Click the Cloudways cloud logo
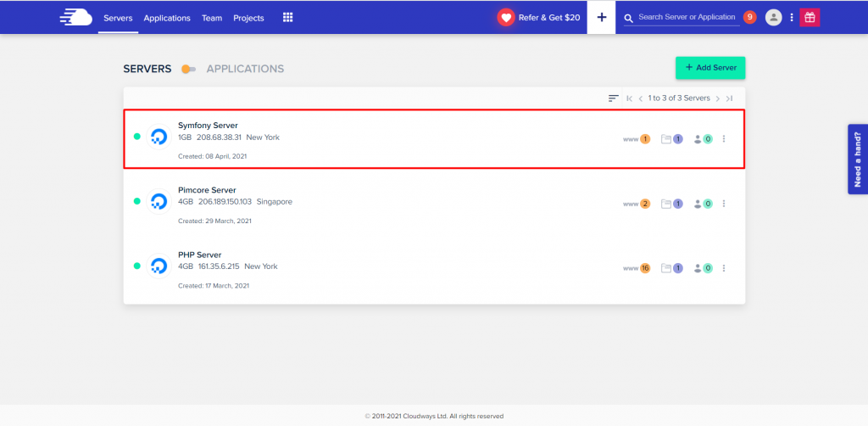 click(75, 17)
